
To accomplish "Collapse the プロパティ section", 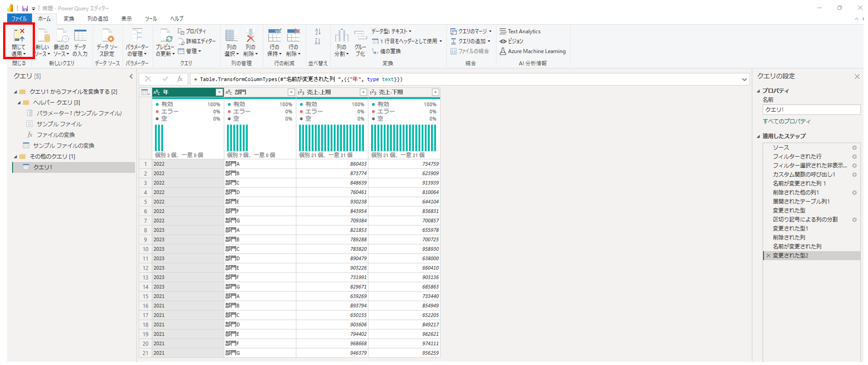I will point(759,91).
